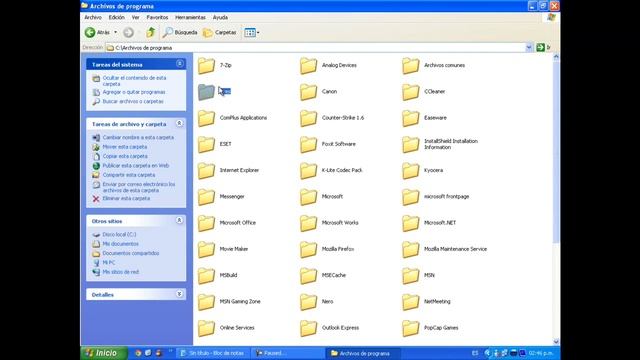
Task: Switch to Sin título - Bloc de notas taskbar button
Action: 212,353
